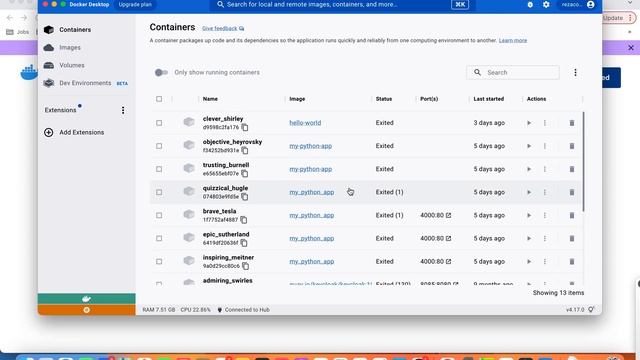This screenshot has width=640, height=360.
Task: Delete the quizzical_hugle container
Action: 572,192
